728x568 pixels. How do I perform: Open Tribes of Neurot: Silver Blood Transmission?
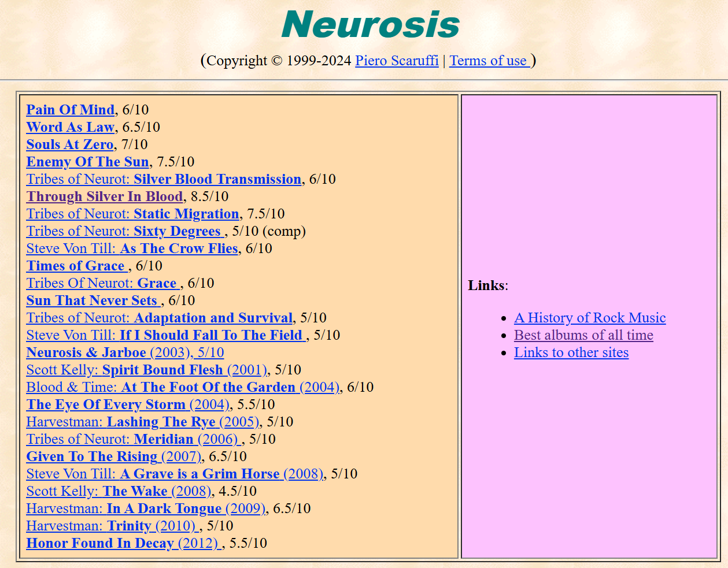point(164,179)
